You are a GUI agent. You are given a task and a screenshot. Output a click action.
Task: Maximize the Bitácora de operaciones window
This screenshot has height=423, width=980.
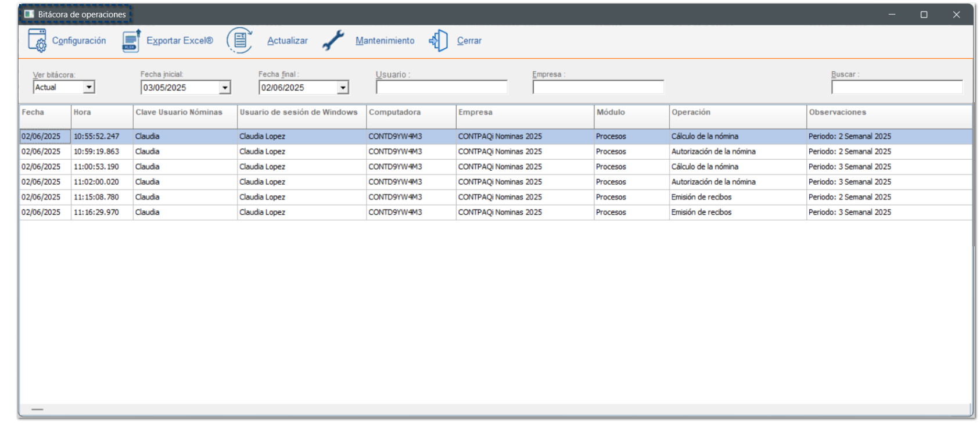coord(924,15)
